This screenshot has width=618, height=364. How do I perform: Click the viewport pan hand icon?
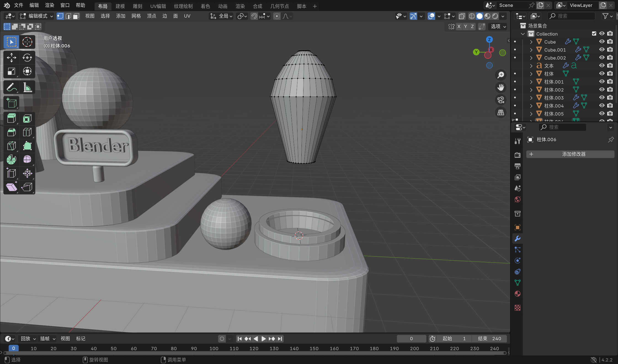[x=500, y=88]
